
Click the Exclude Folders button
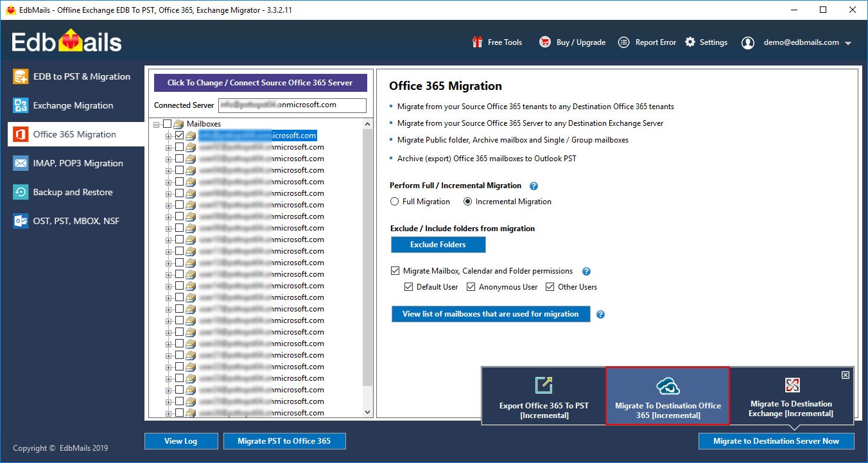pos(438,245)
